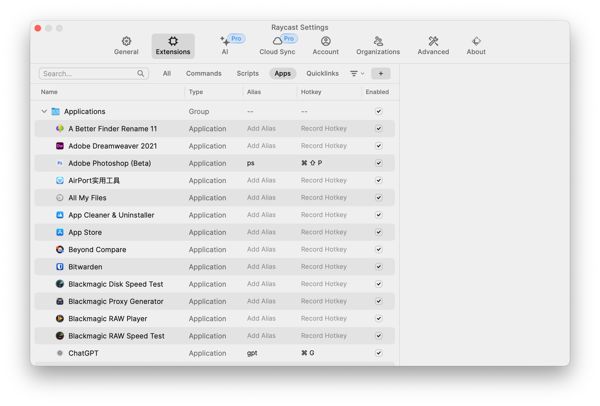Viewport: 600px width, 406px height.
Task: Disable the AirPort utility checkbox
Action: (378, 180)
